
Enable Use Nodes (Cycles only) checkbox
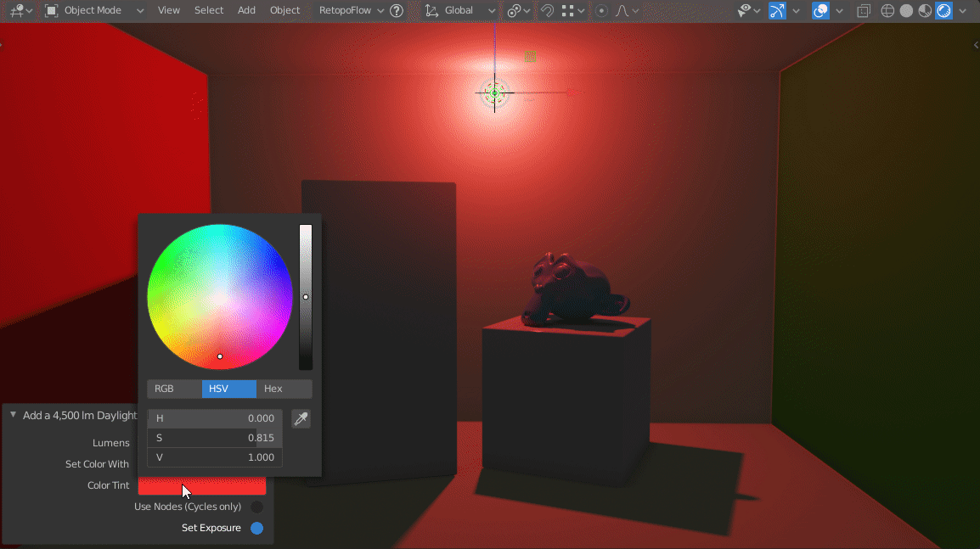point(256,507)
